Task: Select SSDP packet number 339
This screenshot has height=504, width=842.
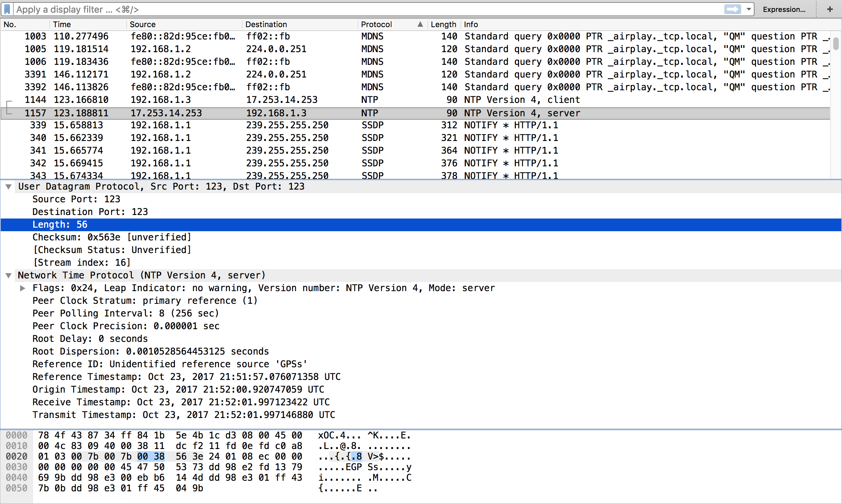Action: pos(282,125)
